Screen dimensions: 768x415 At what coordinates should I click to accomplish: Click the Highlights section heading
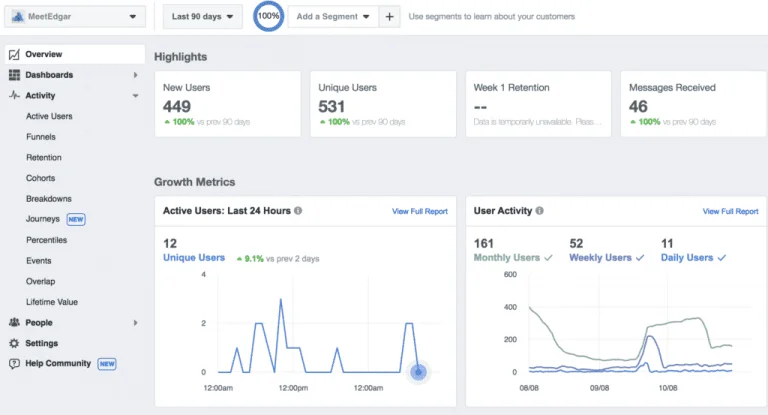[180, 57]
